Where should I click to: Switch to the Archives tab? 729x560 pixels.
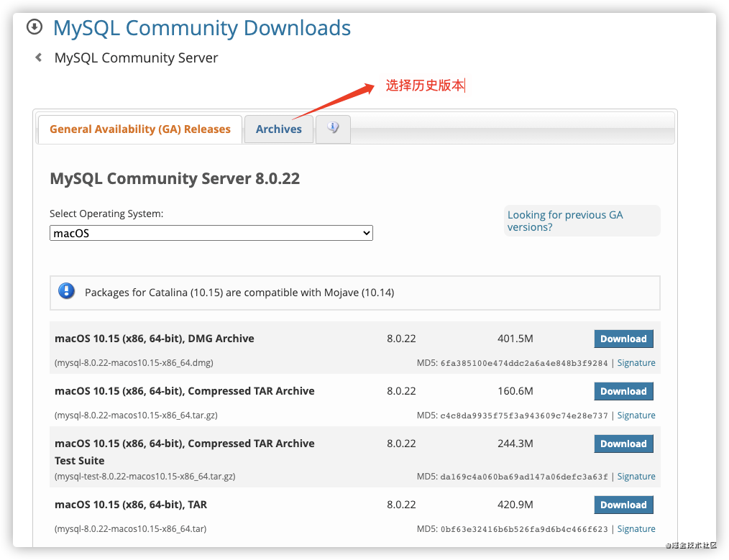tap(278, 129)
